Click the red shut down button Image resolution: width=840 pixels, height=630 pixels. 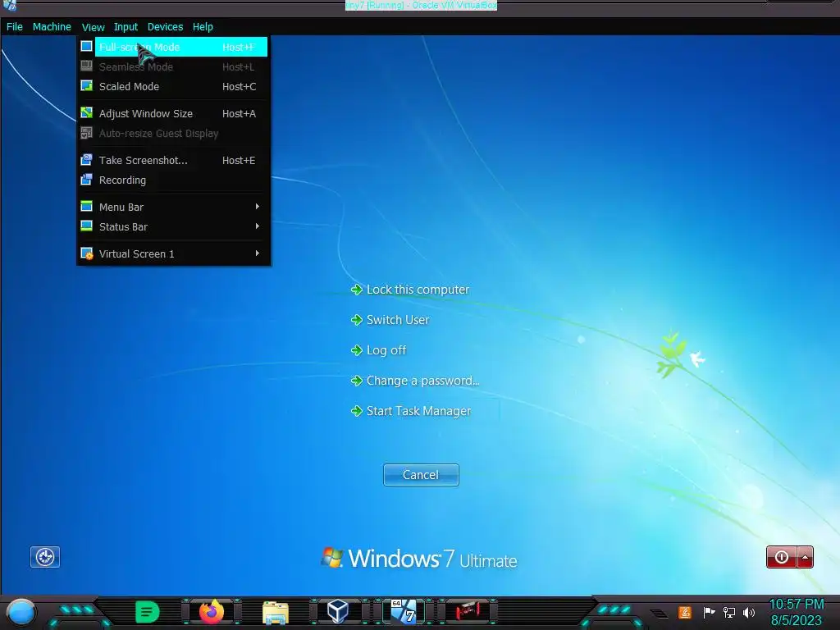(782, 557)
